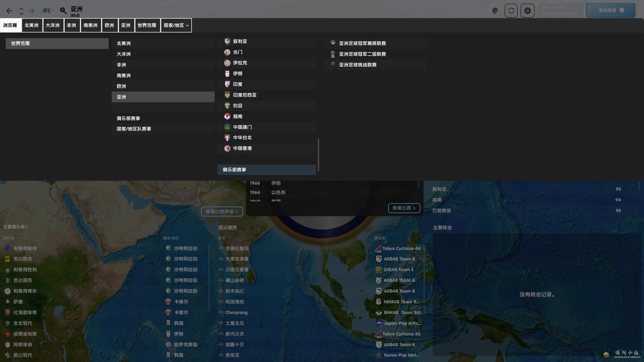This screenshot has width=644, height=362.
Task: Select the 北美洲 tab
Action: pyautogui.click(x=32, y=25)
